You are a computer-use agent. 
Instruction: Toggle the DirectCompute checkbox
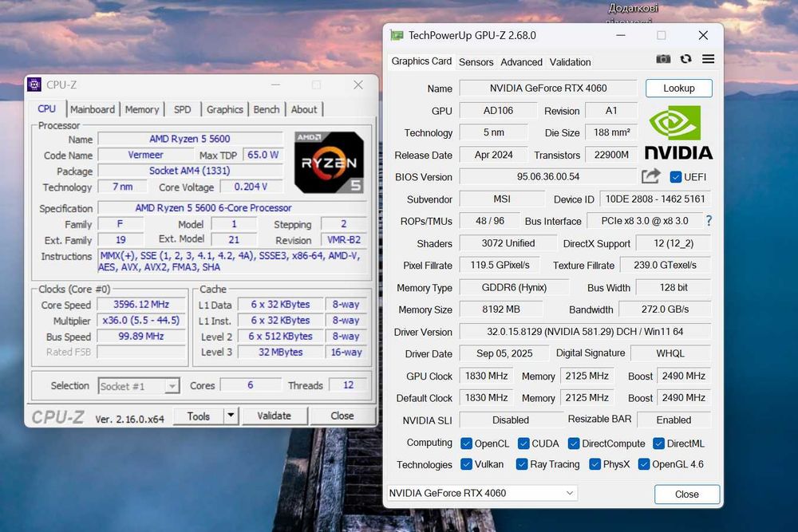[x=574, y=443]
